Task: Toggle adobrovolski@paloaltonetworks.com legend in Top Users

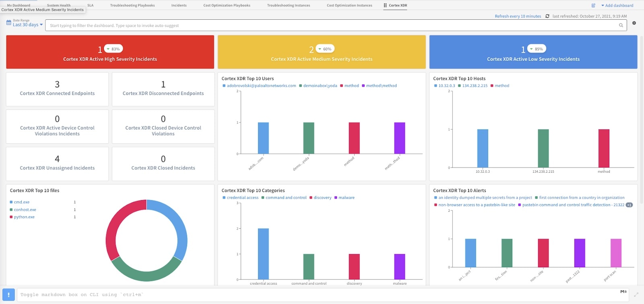Action: (x=259, y=85)
